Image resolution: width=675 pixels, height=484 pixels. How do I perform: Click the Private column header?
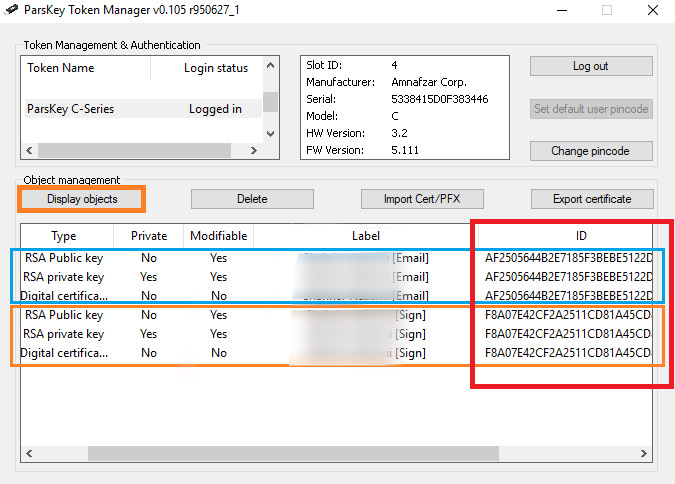click(x=149, y=236)
